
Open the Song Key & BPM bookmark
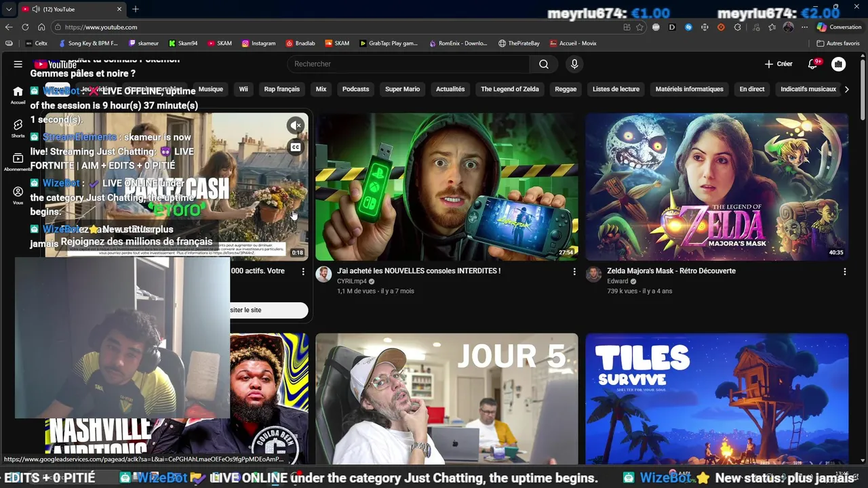point(88,43)
